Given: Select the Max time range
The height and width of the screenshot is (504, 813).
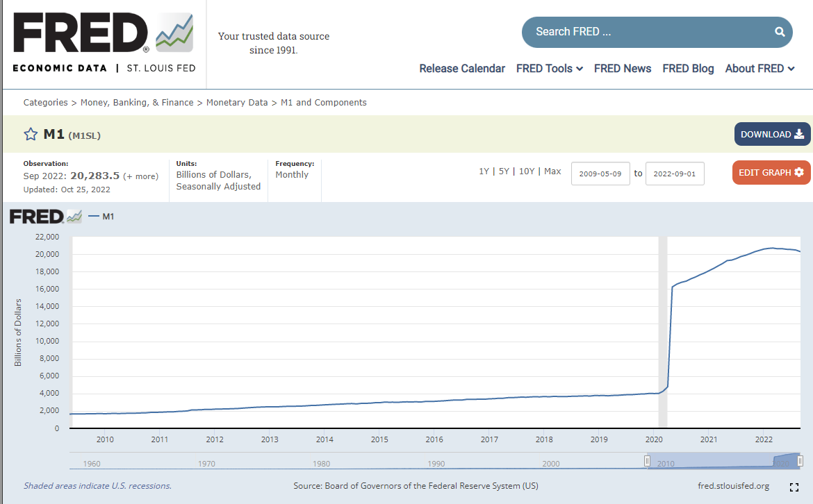Looking at the screenshot, I should (x=552, y=171).
